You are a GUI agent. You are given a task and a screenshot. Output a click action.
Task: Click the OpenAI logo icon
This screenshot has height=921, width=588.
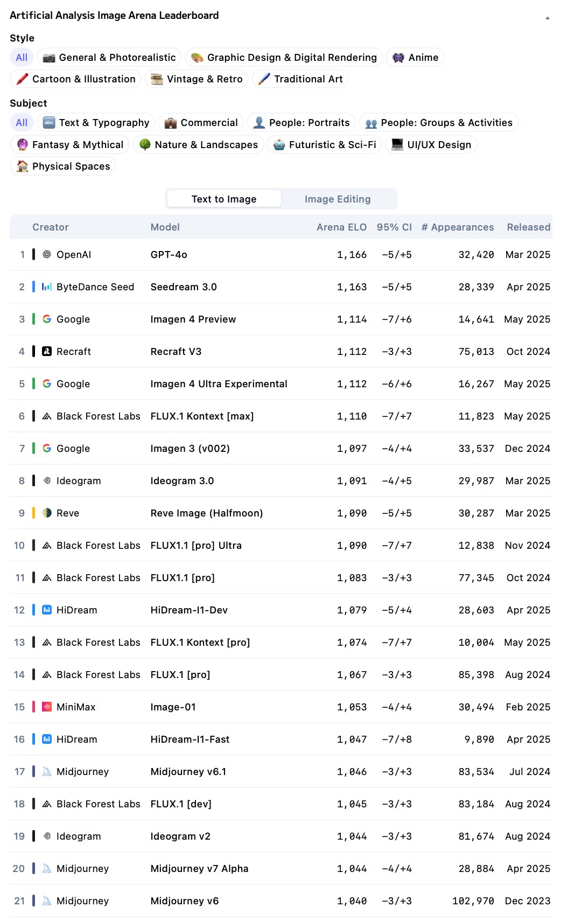pyautogui.click(x=47, y=254)
